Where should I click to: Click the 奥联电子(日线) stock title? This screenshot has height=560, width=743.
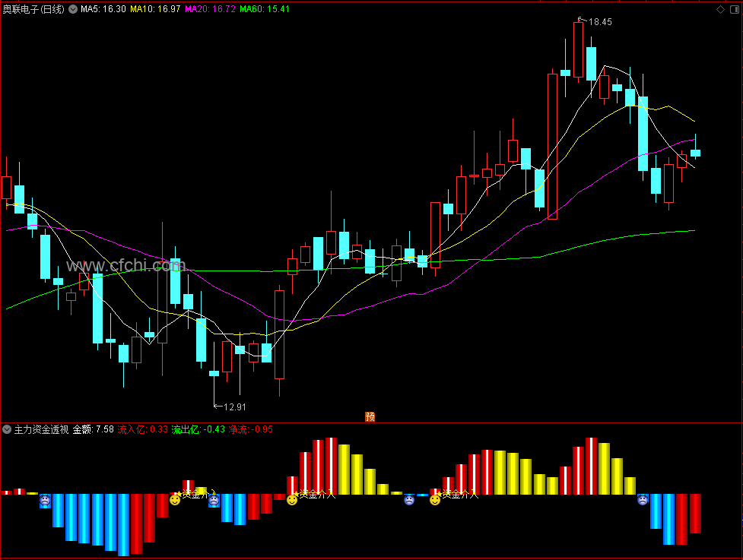pyautogui.click(x=33, y=9)
